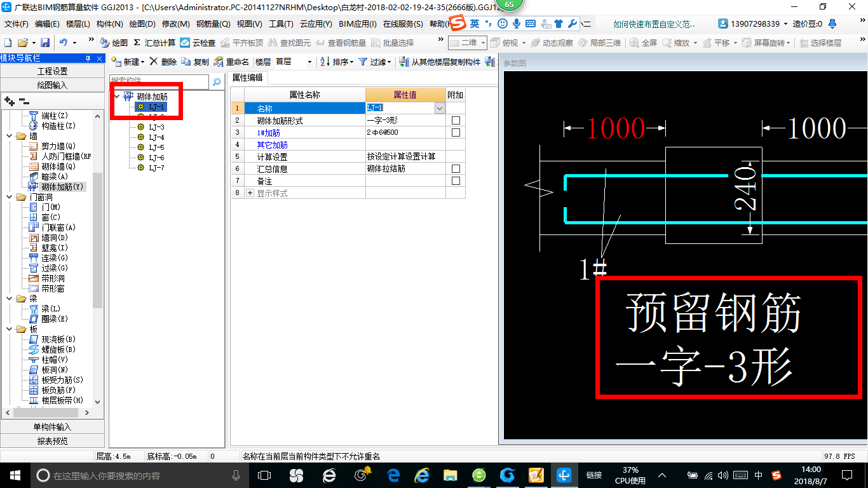The image size is (868, 488).
Task: Switch to the 属性编辑 tab
Action: (x=247, y=78)
